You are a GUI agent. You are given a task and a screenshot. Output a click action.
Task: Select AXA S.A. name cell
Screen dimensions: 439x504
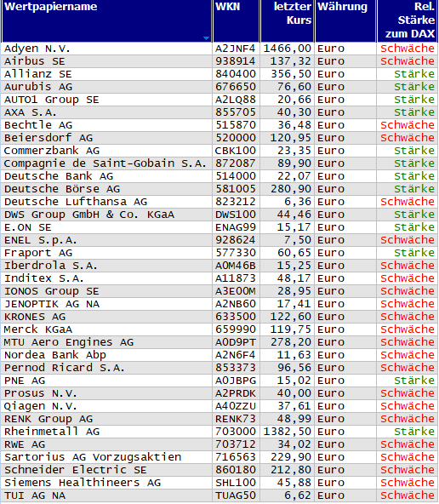pyautogui.click(x=30, y=112)
